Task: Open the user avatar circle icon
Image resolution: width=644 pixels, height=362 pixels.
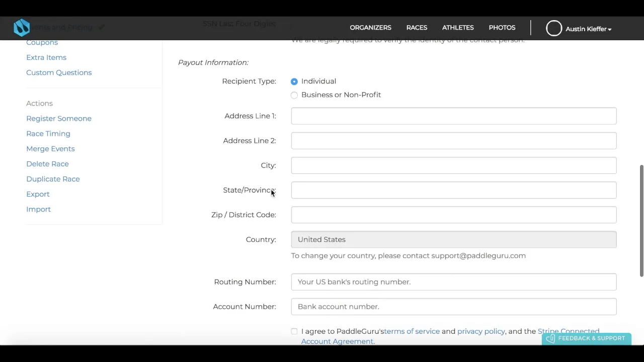Action: coord(554,29)
